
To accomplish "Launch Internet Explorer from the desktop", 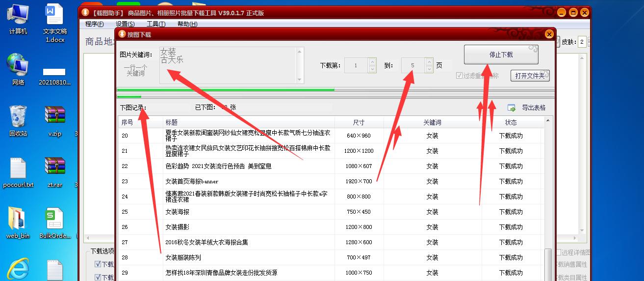I will 18,269.
